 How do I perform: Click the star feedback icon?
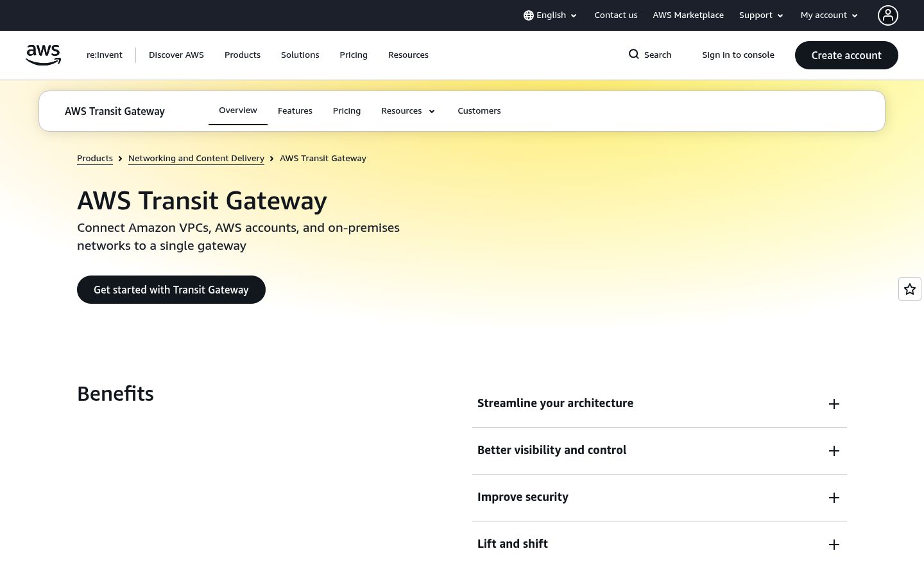(x=910, y=289)
